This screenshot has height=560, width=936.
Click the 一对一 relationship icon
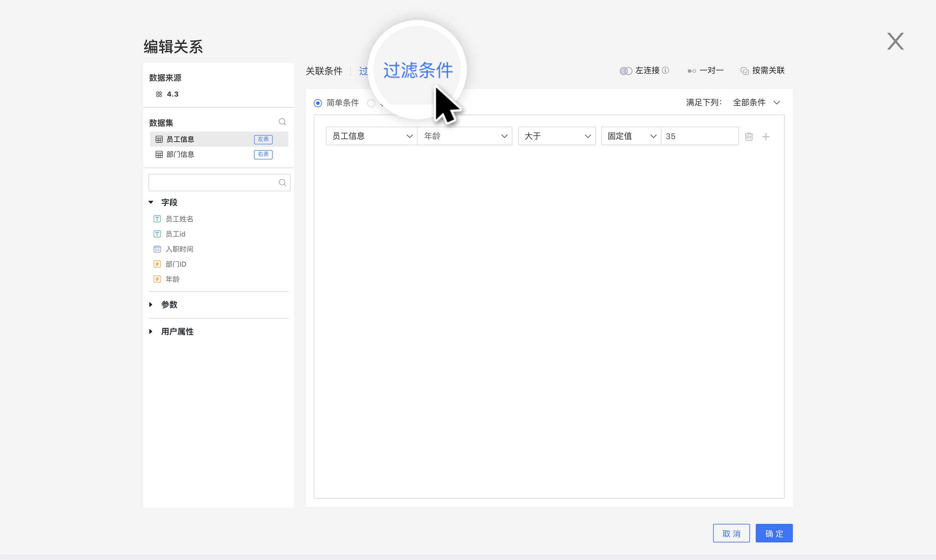(692, 71)
